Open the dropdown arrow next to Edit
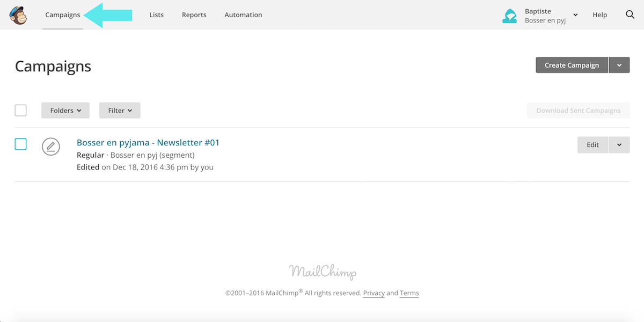 coord(619,145)
